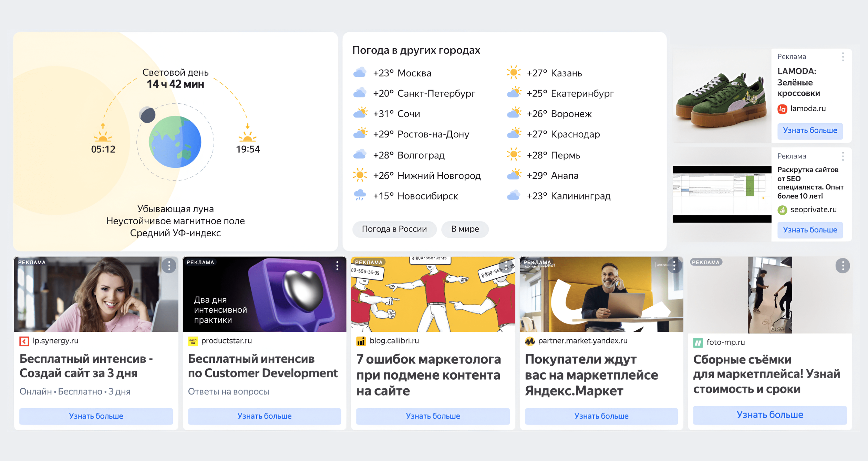This screenshot has width=868, height=461.
Task: Open the seoprivate.ru ad three-dot menu
Action: [843, 156]
